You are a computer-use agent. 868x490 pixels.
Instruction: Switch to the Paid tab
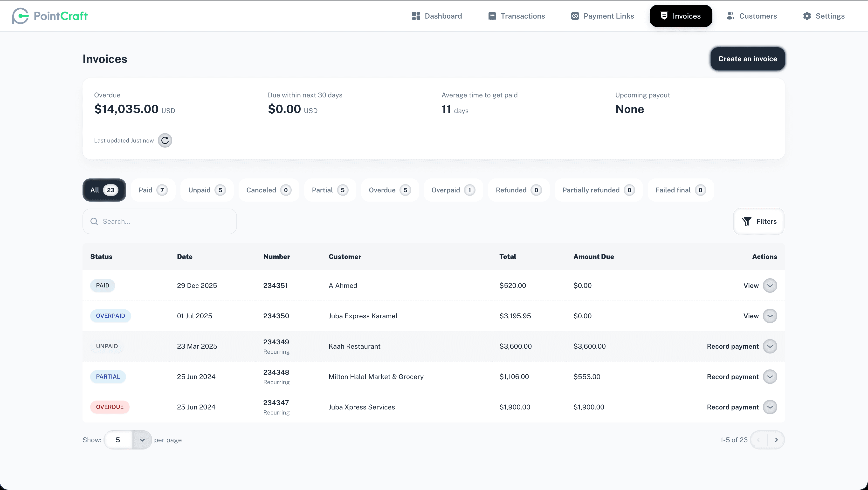coord(153,190)
